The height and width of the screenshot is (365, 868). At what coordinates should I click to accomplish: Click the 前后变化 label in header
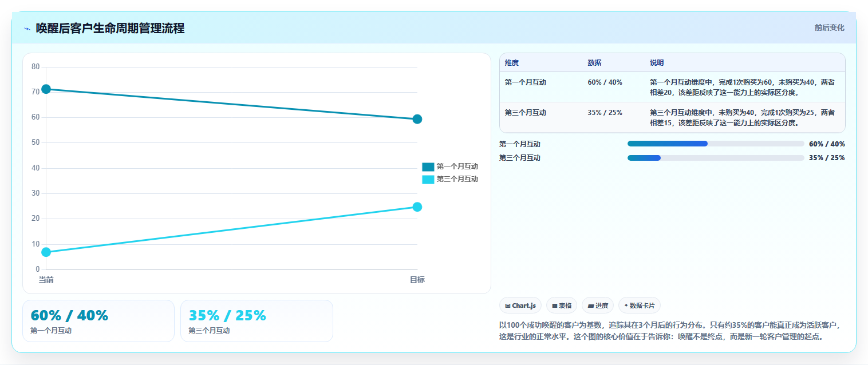829,28
